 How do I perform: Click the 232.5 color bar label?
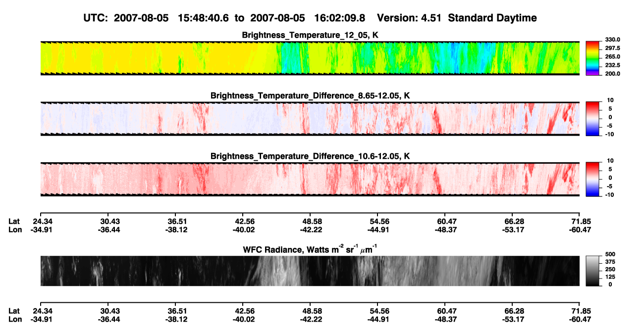tap(612, 65)
